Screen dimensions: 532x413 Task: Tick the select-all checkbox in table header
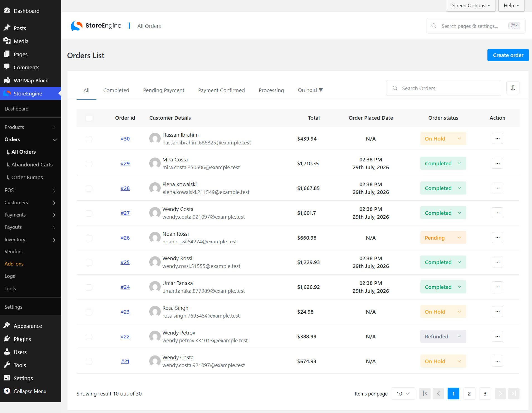89,118
